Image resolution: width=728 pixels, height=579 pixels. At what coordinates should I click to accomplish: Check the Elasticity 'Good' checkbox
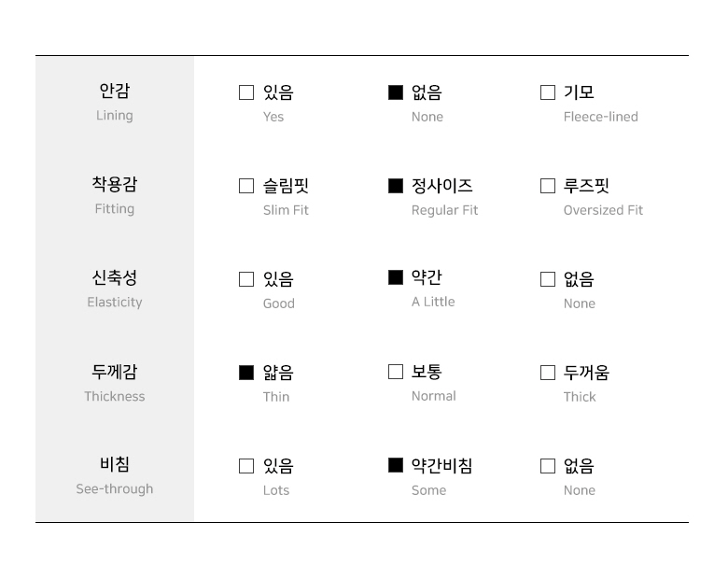(246, 279)
